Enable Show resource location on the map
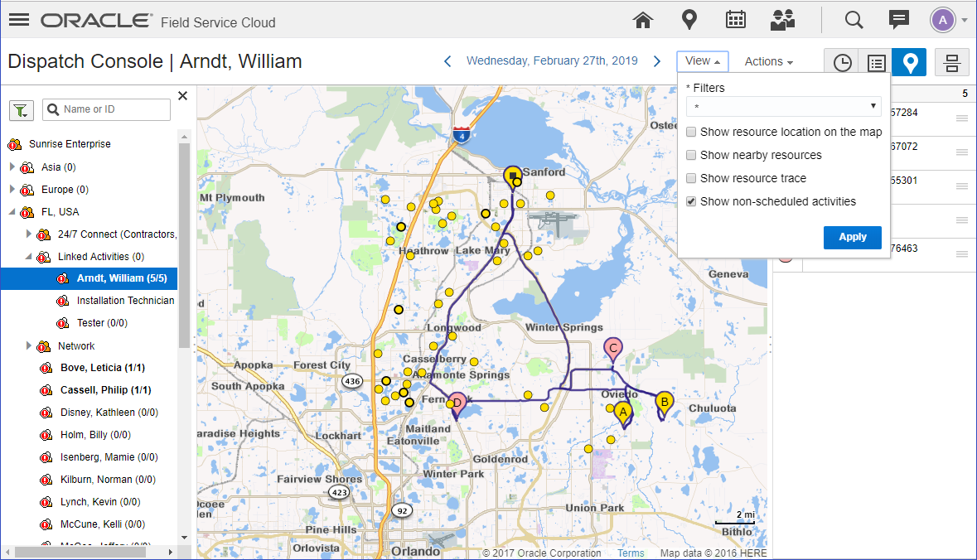 tap(691, 132)
